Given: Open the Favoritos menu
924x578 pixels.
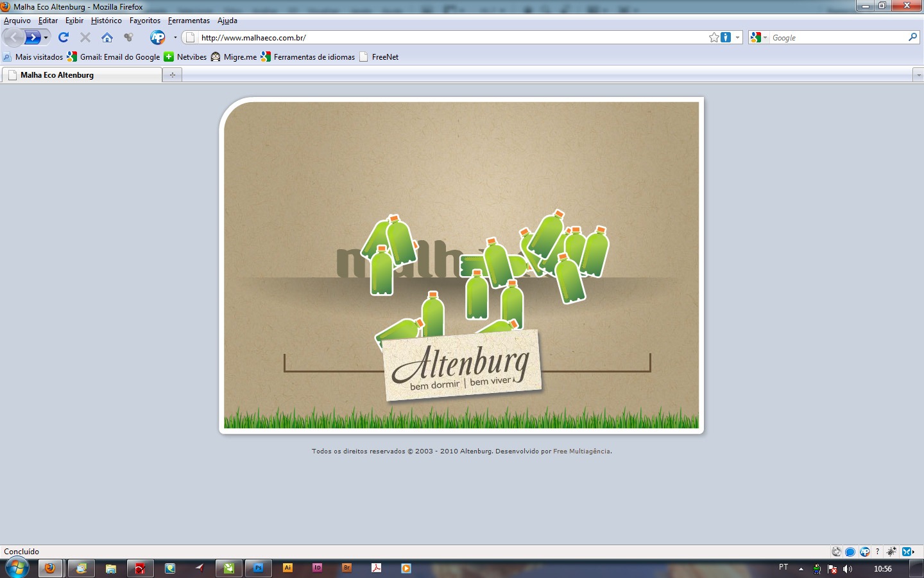Looking at the screenshot, I should (145, 21).
